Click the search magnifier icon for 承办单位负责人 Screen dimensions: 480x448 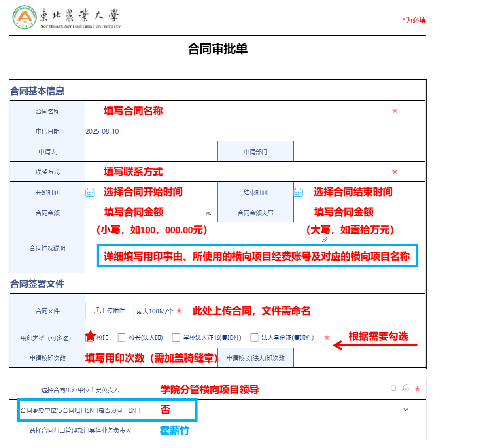394,388
